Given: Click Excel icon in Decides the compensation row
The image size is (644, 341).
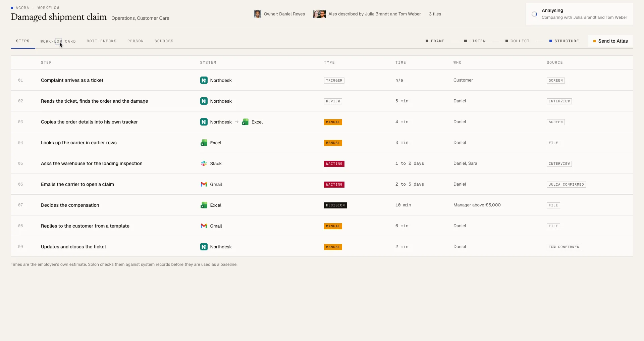Looking at the screenshot, I should [x=204, y=205].
